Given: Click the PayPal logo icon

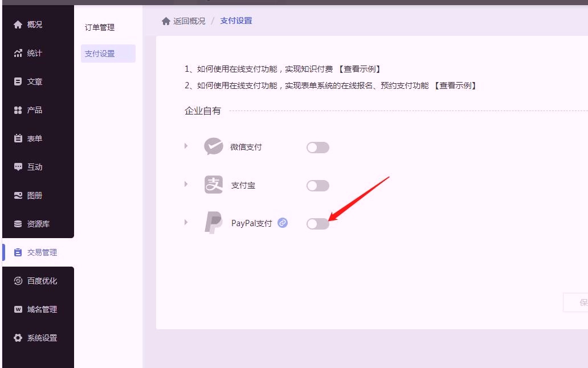Looking at the screenshot, I should [214, 223].
